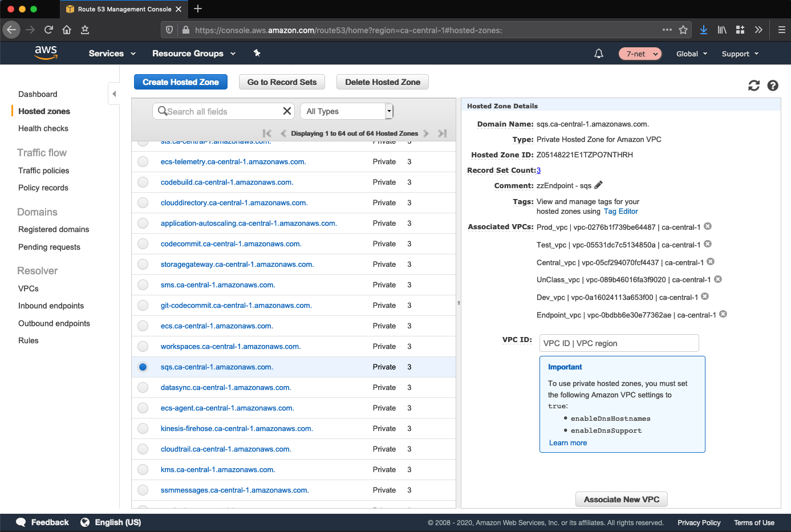Screen dimensions: 791x532
Task: Click the Create Hosted Zone button
Action: coord(180,82)
